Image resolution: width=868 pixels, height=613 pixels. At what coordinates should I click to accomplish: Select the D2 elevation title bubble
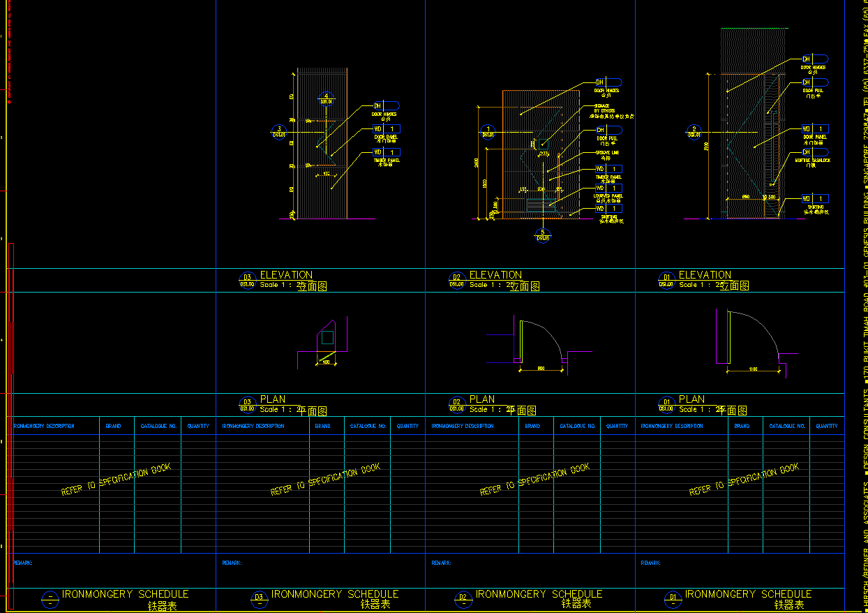(457, 280)
